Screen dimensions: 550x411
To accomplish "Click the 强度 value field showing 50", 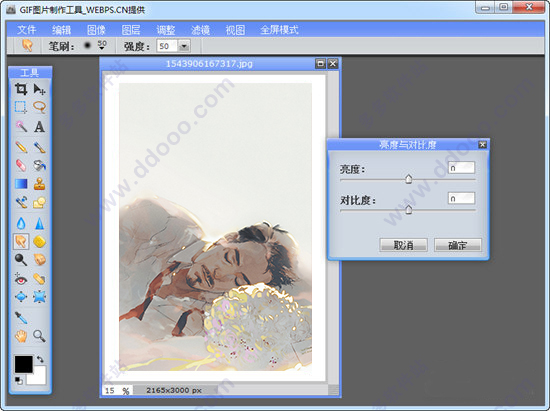I will (x=167, y=46).
